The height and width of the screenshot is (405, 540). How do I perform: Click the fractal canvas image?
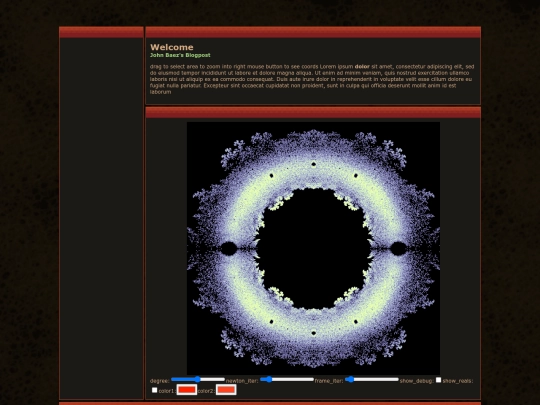pos(313,248)
